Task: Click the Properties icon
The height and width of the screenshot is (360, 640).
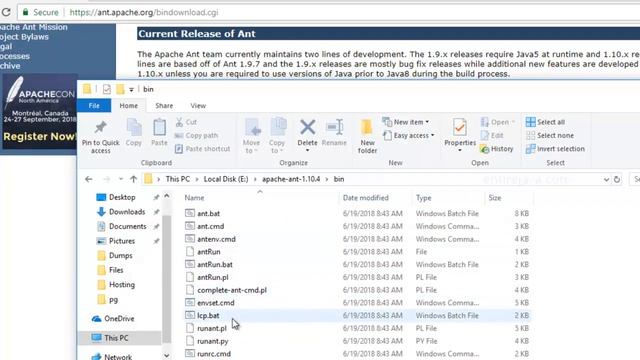Action: tap(460, 128)
